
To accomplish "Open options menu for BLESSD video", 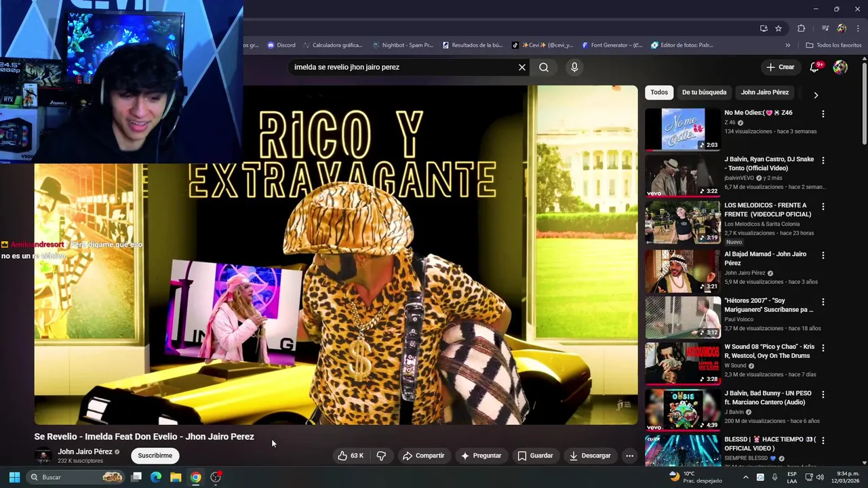I will (x=823, y=441).
